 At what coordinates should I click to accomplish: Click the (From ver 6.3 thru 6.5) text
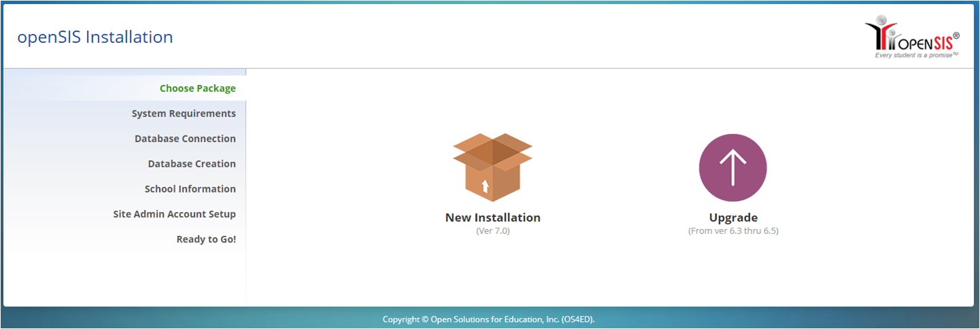tap(733, 231)
